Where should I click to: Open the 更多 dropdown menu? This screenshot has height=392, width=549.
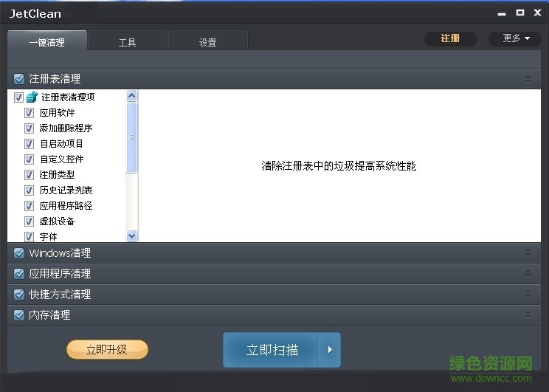[517, 38]
